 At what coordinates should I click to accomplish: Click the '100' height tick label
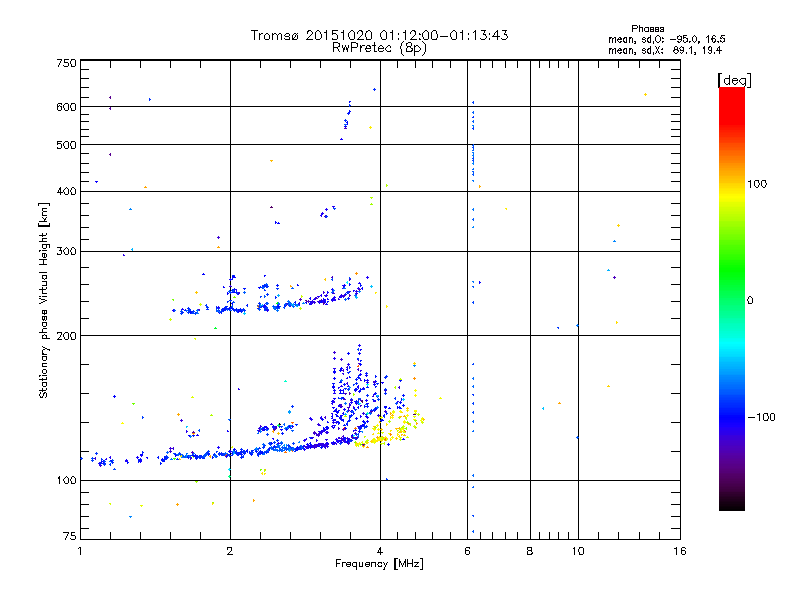pyautogui.click(x=66, y=480)
